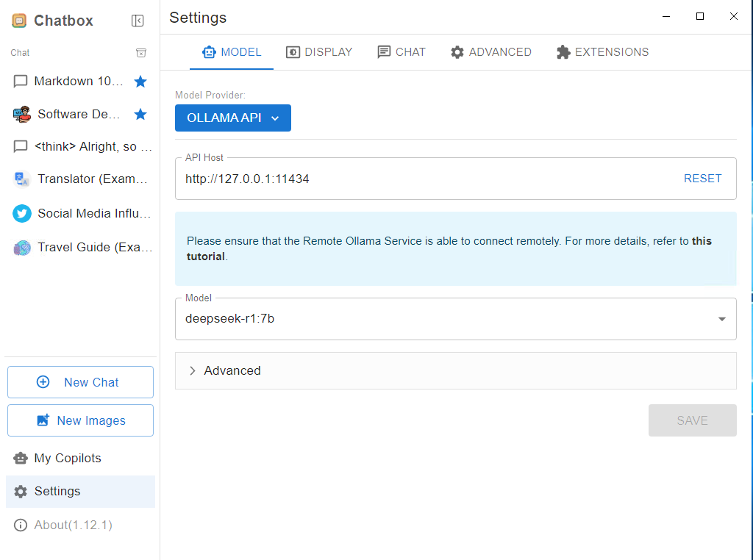
Task: Collapse the sidebar with the panel icon
Action: 138,21
